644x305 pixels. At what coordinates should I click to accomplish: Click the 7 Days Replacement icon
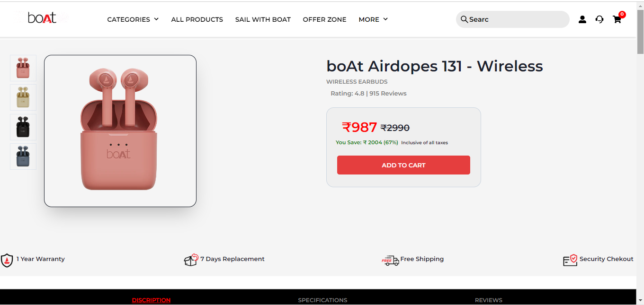coord(191,260)
